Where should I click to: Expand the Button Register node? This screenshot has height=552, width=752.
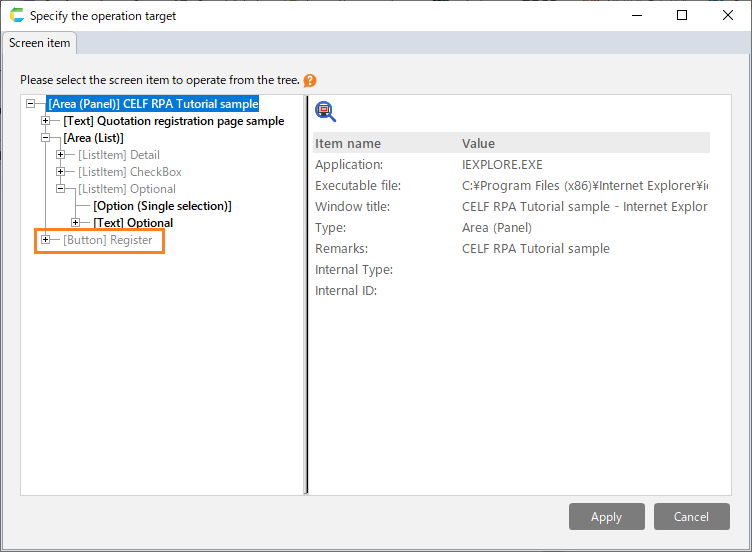46,240
